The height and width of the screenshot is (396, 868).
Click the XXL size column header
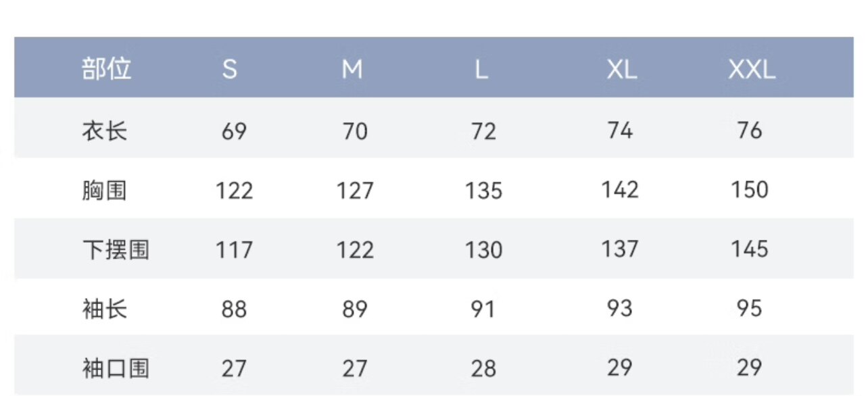[x=751, y=70]
